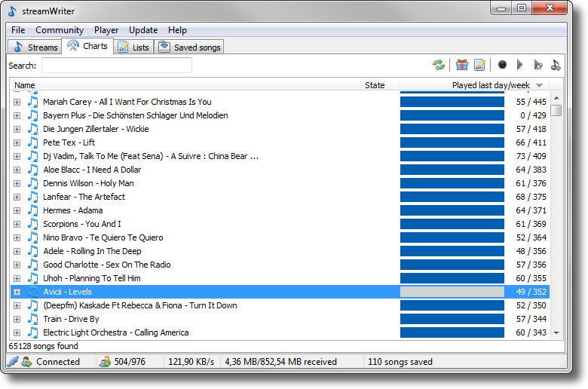The width and height of the screenshot is (588, 389).
Task: Open the Help menu
Action: [x=177, y=30]
